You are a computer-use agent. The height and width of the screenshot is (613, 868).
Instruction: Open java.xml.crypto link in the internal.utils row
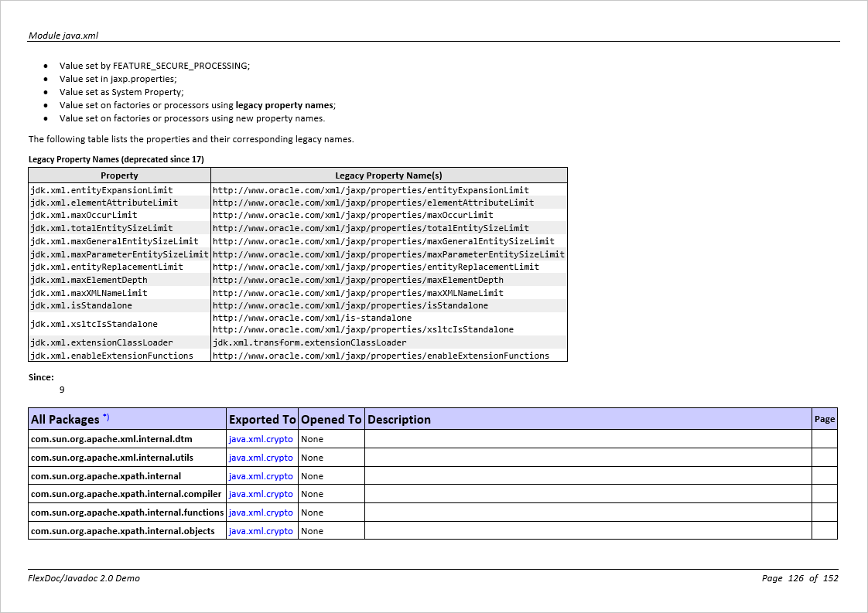point(261,458)
